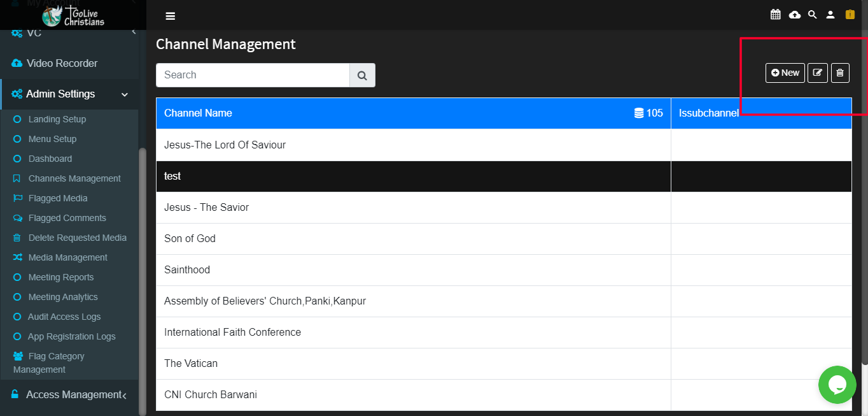The image size is (868, 416).
Task: Select the Jesus-The Lord Of Saviour row
Action: click(504, 145)
